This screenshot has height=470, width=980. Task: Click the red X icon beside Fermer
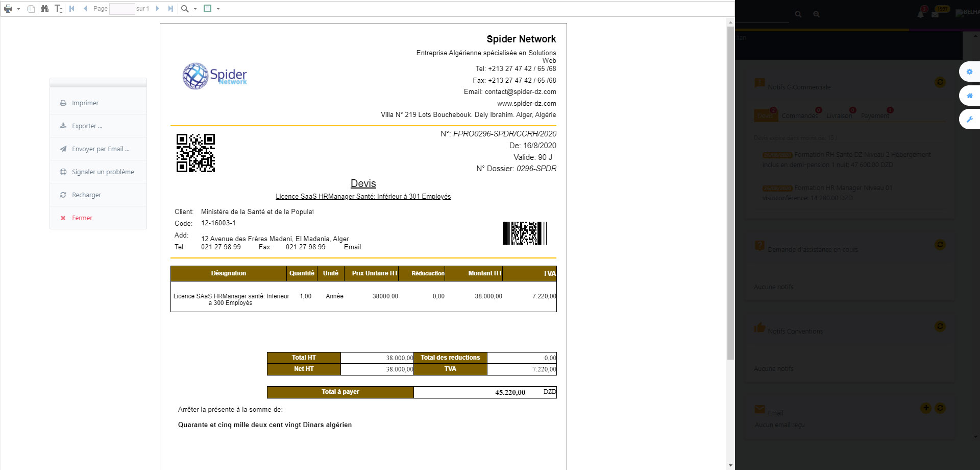click(x=63, y=218)
